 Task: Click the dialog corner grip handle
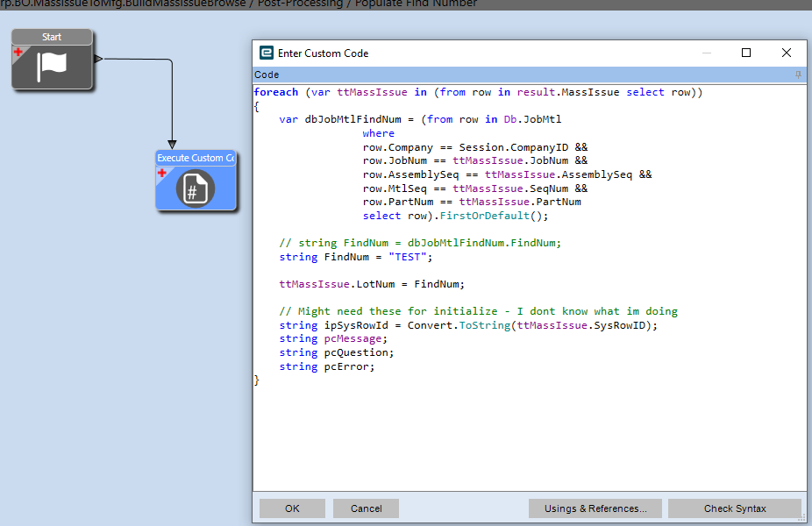click(803, 517)
